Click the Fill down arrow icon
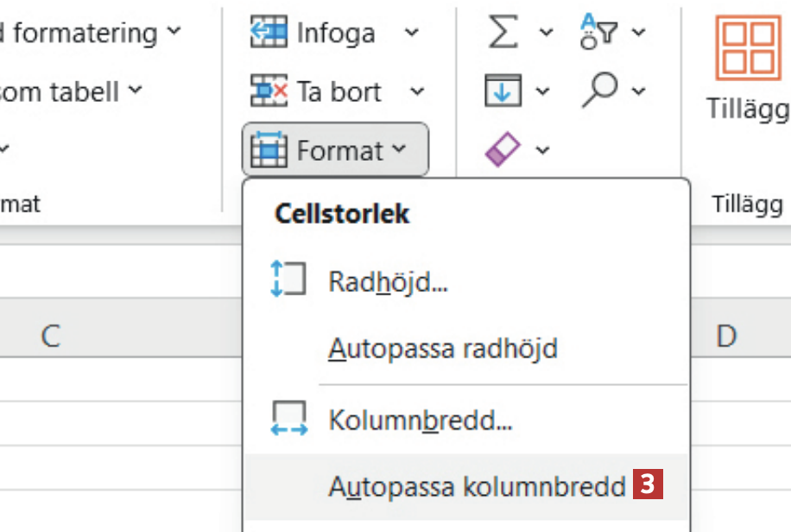Image resolution: width=791 pixels, height=532 pixels. pos(503,91)
